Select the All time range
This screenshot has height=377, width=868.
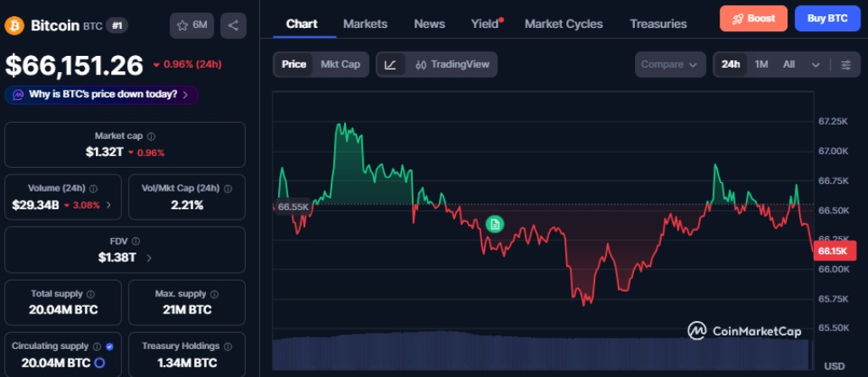coord(789,64)
